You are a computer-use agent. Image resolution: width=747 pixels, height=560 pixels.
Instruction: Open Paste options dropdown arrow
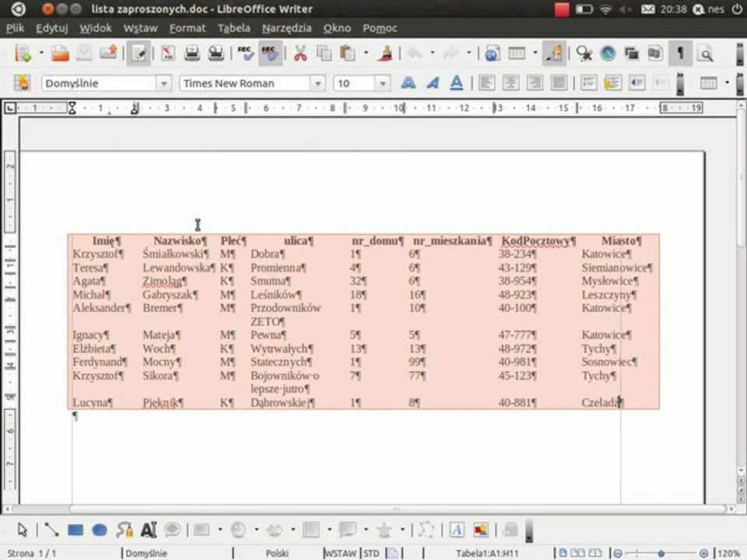point(366,53)
